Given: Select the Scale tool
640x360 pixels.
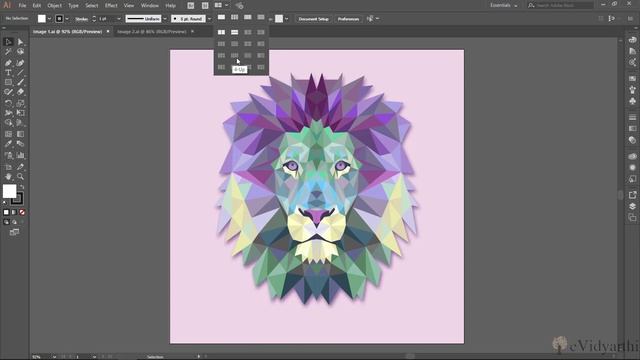Looking at the screenshot, I should (20, 103).
